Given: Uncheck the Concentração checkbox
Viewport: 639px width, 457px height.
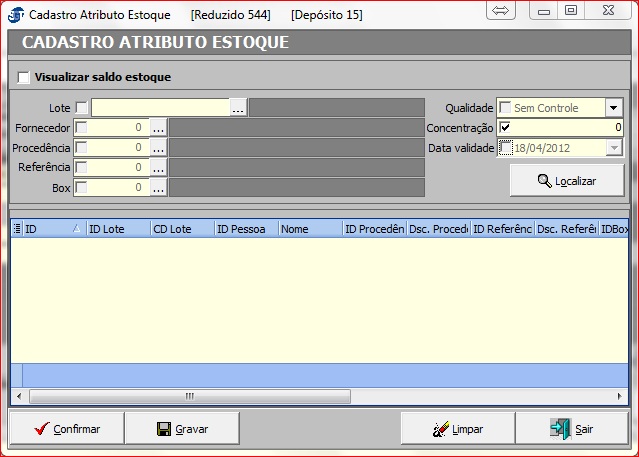Looking at the screenshot, I should pyautogui.click(x=505, y=128).
